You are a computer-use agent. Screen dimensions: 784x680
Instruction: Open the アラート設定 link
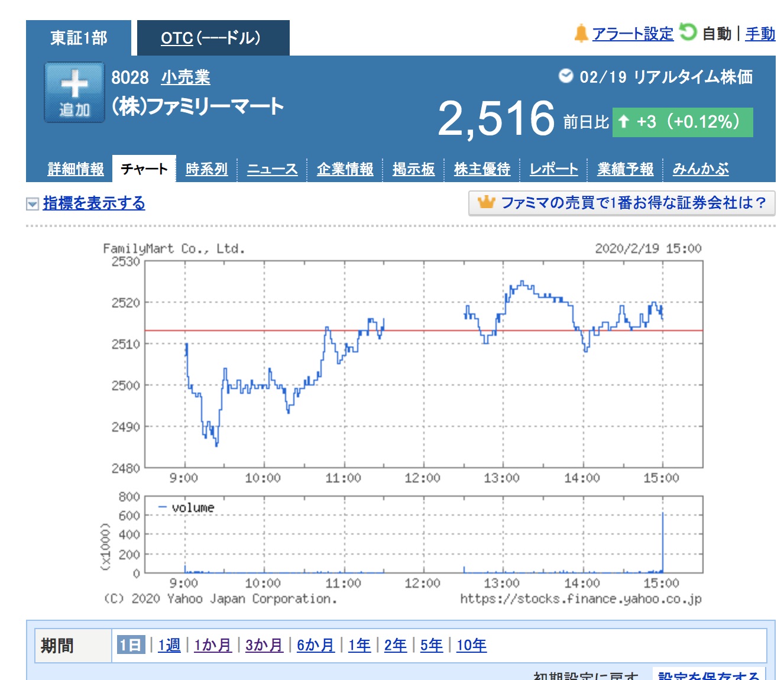pos(633,34)
